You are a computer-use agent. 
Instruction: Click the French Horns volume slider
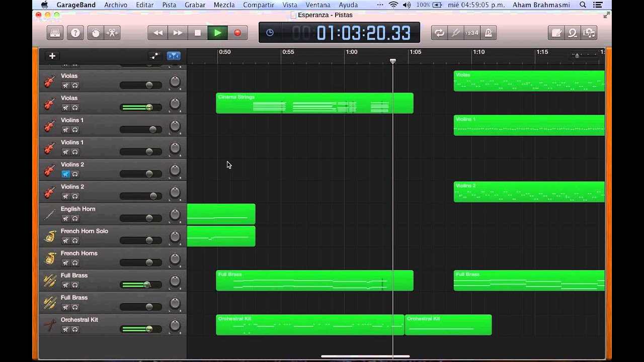(x=141, y=262)
